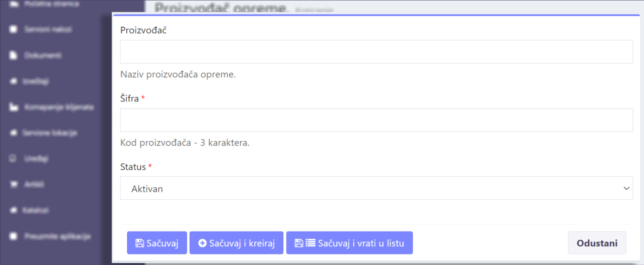Viewport: 644px width, 265px height.
Task: Open Katalozi from the sidebar menu
Action: click(36, 210)
